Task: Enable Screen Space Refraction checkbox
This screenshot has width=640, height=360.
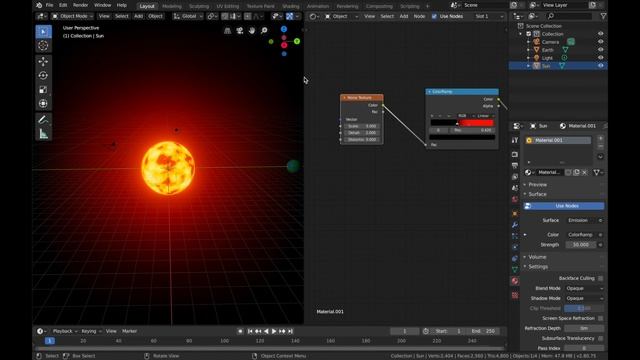Action: point(600,318)
